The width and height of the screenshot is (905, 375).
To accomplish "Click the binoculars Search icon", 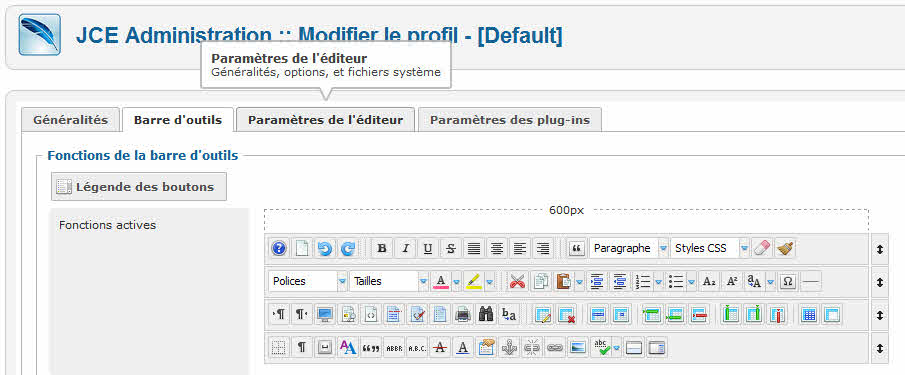I will [486, 315].
